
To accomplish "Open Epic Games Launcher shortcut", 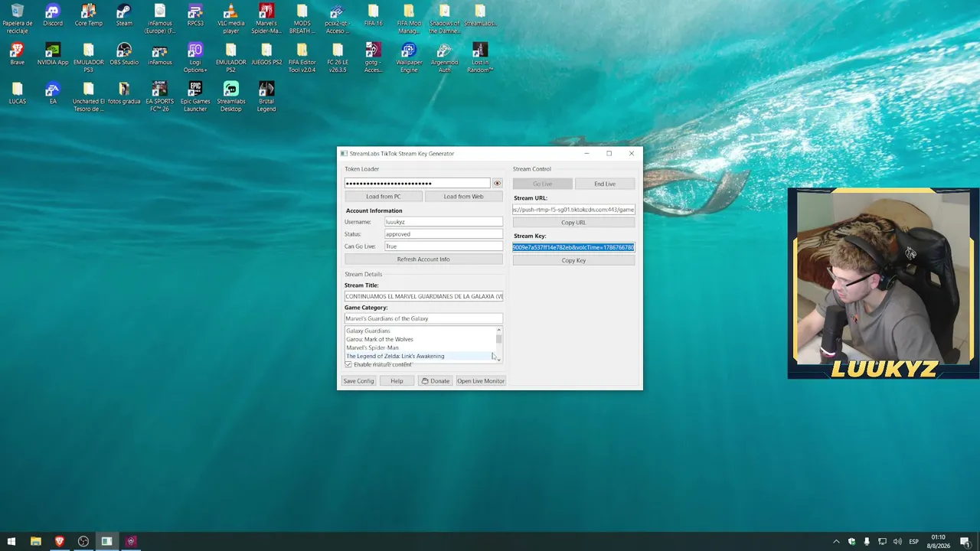I will pos(195,97).
